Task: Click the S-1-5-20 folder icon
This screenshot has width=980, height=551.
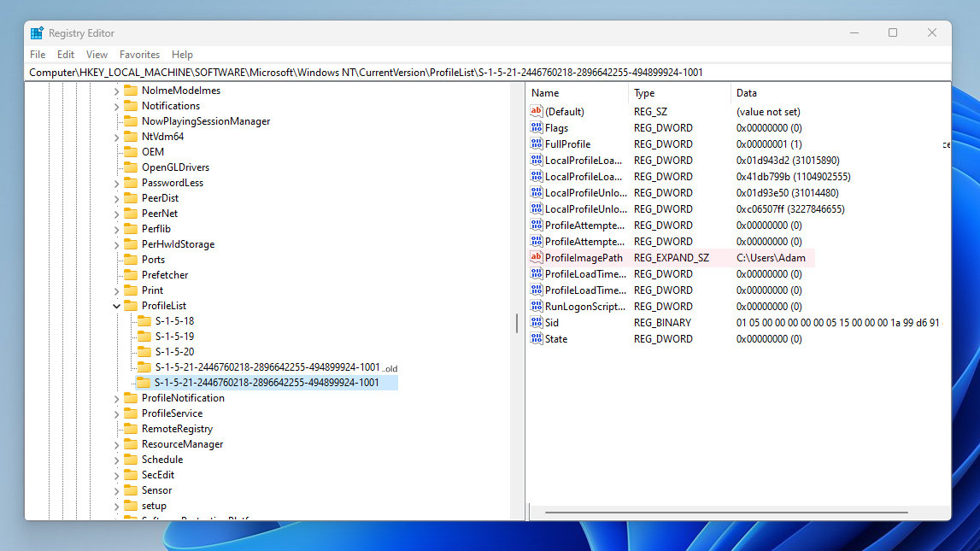Action: point(144,352)
